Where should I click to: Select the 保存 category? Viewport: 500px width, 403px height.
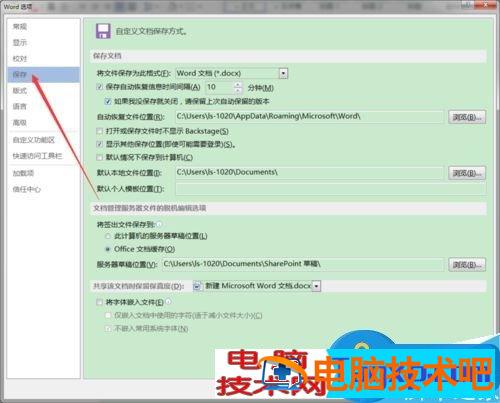[43, 75]
